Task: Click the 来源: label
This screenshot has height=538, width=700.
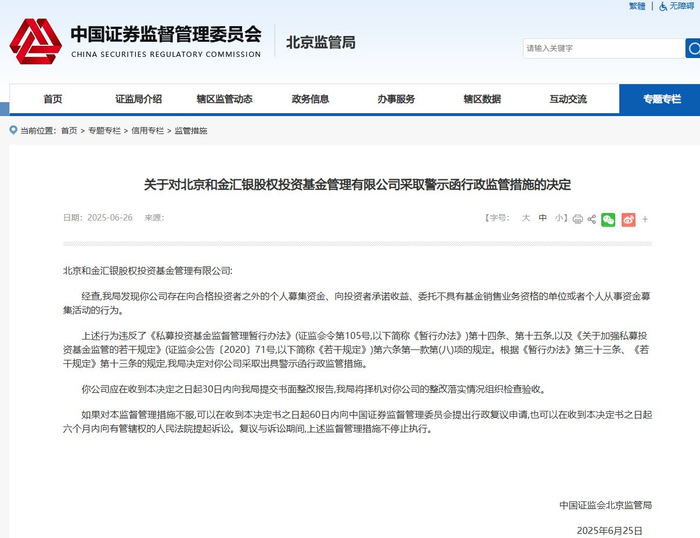Action: pos(154,217)
